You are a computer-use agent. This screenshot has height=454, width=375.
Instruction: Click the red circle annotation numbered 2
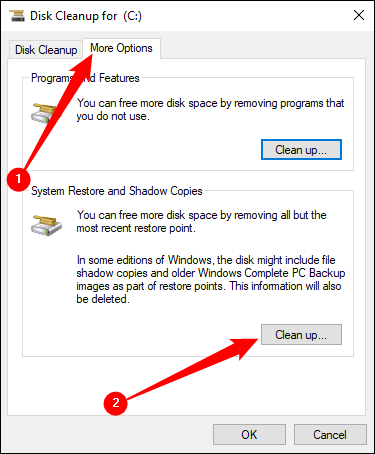[115, 403]
